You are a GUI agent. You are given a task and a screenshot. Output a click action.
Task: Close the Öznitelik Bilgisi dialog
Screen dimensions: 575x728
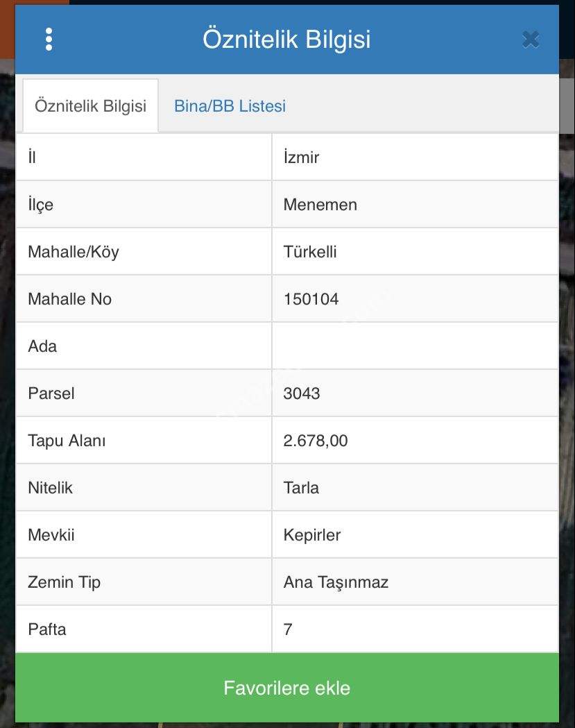pos(531,40)
